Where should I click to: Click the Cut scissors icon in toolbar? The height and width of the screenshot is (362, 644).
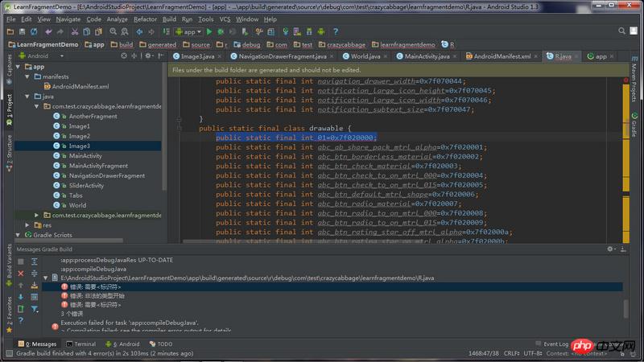[x=73, y=31]
